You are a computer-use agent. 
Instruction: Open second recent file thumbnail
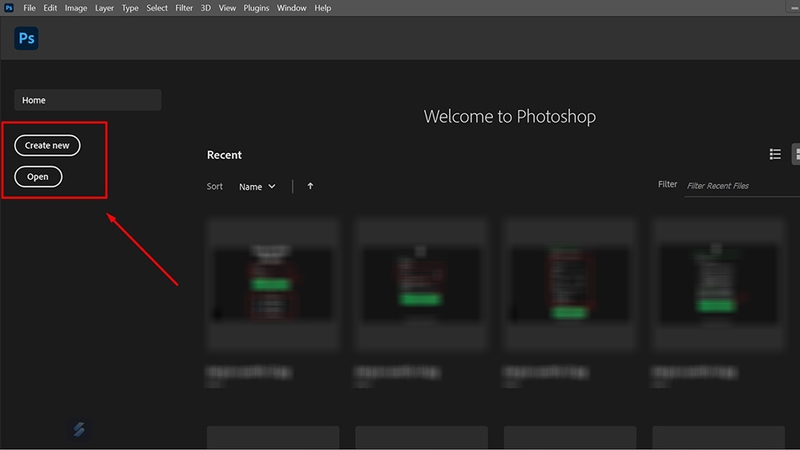(x=421, y=285)
